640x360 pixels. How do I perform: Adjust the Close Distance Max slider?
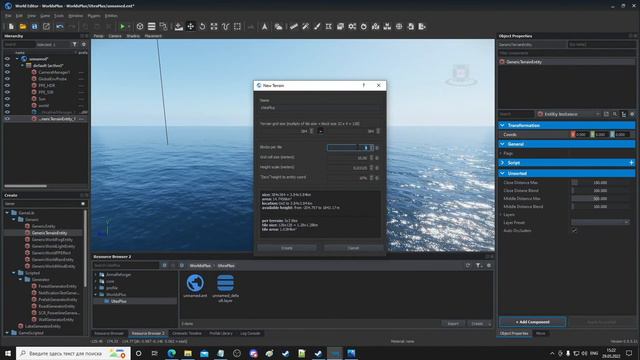click(600, 182)
